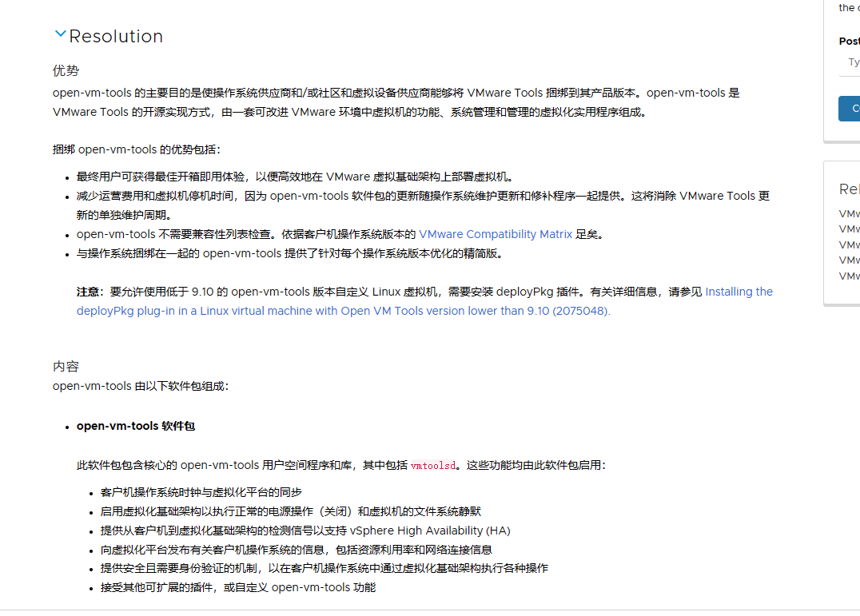Viewport: 860px width, 616px height.
Task: Click the bullet starting '减少运营费用和虚拟机停机时间'
Action: [x=423, y=205]
